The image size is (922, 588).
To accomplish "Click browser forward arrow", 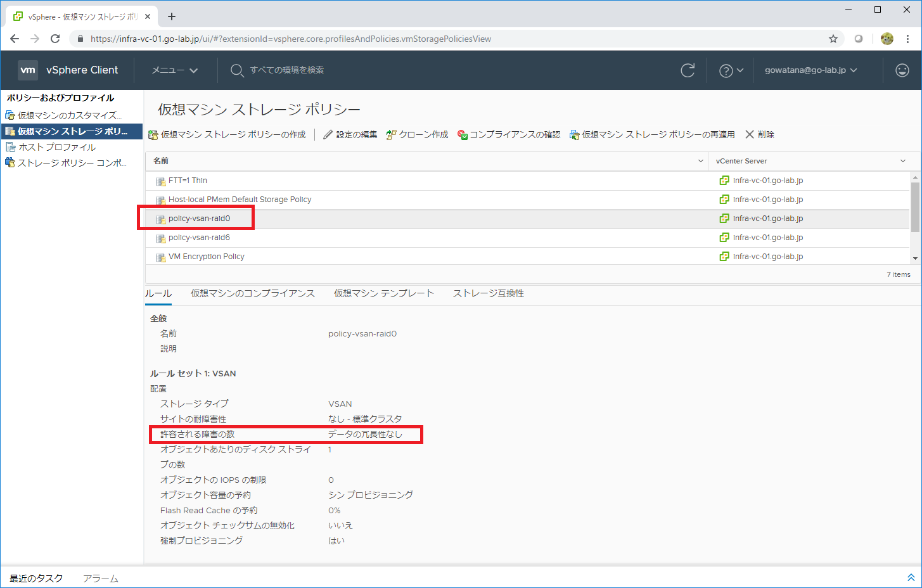I will coord(35,39).
